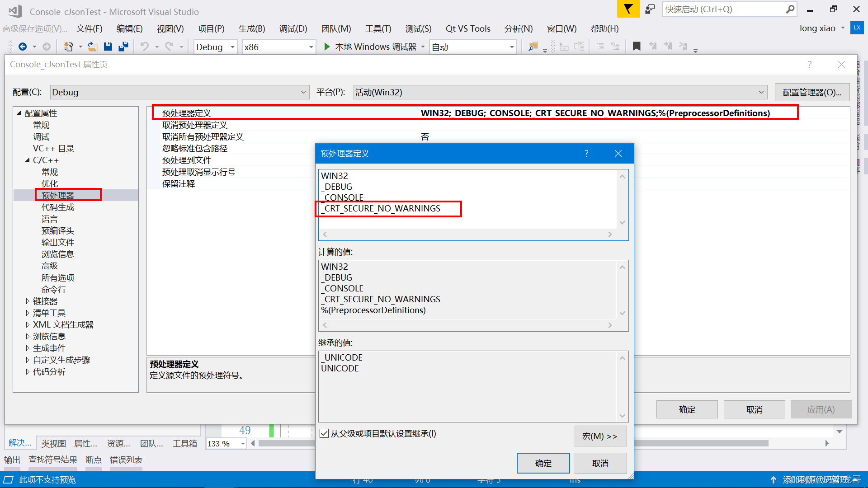Toggle inherit from parent or project defaults checkbox
Viewport: 868px width, 488px height.
point(324,434)
